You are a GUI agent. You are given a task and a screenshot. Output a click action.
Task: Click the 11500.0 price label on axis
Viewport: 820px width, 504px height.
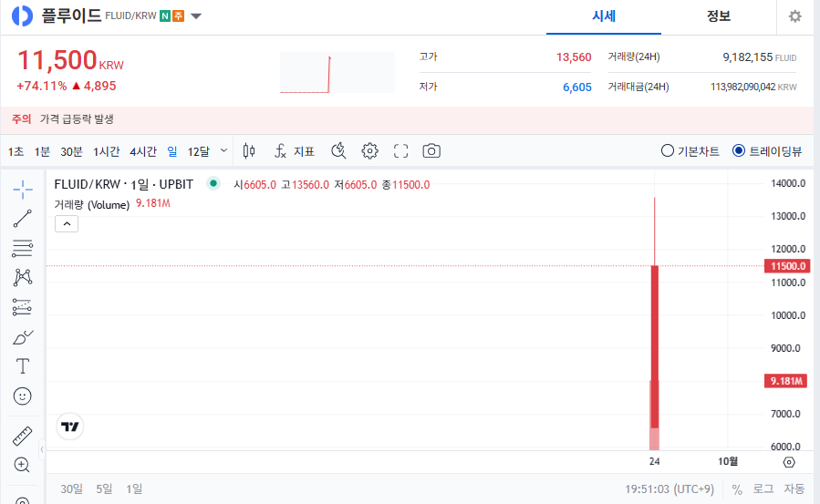(x=787, y=266)
